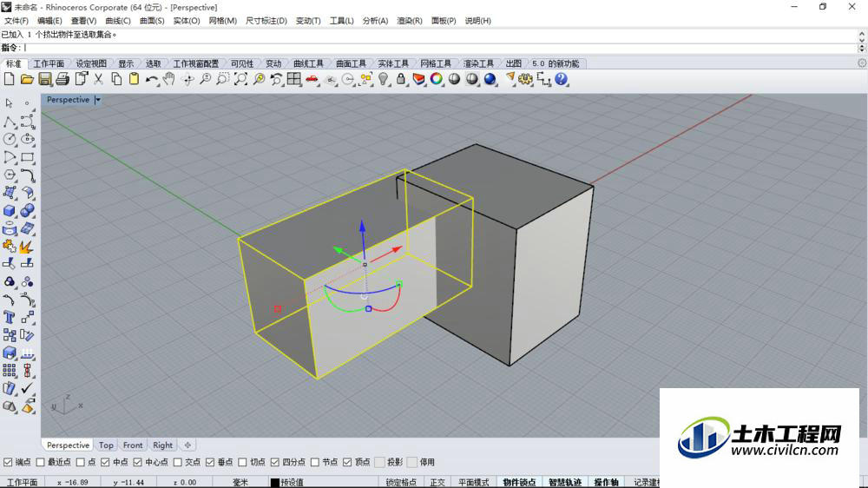This screenshot has width=868, height=488.
Task: Click the blue question-mark Help icon
Action: [x=562, y=79]
